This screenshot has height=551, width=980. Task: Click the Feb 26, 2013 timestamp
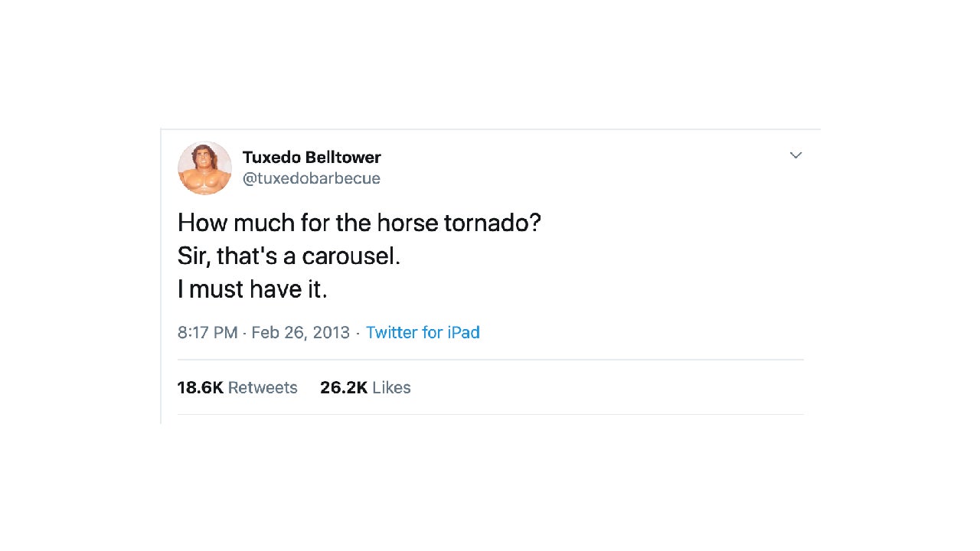pyautogui.click(x=300, y=332)
